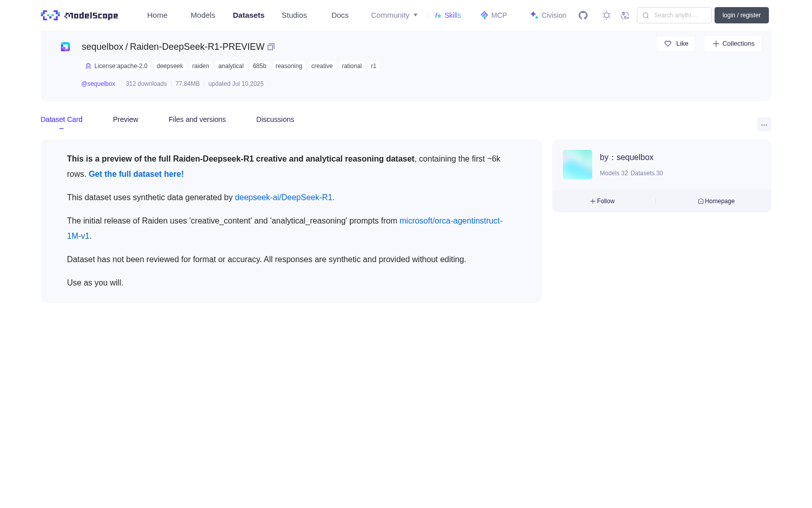Image resolution: width=812 pixels, height=508 pixels.
Task: Click the creative tag
Action: pos(322,66)
